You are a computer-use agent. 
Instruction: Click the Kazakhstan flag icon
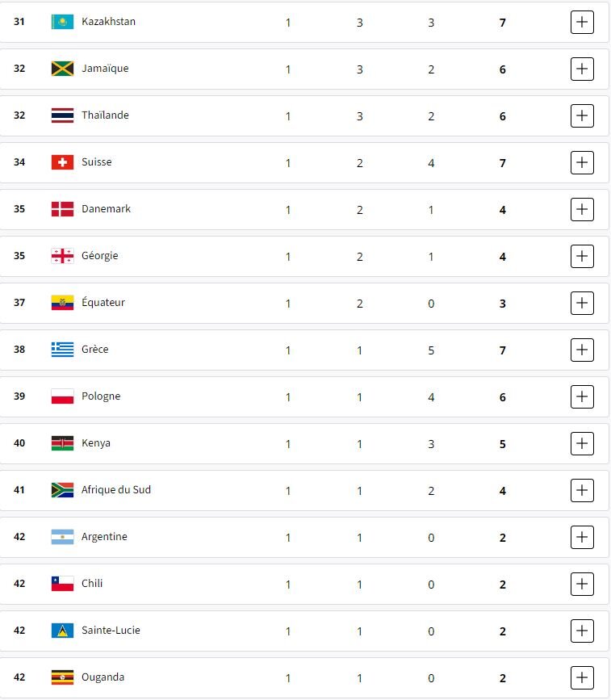pyautogui.click(x=62, y=22)
